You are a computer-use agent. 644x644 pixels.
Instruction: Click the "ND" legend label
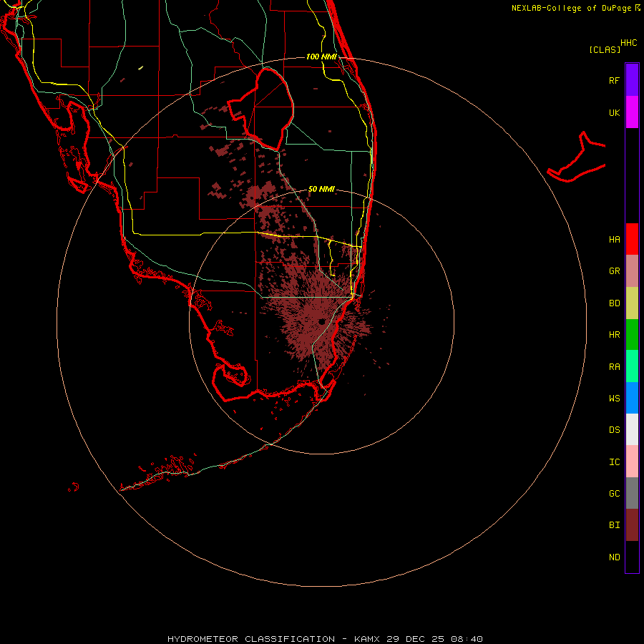pos(614,557)
